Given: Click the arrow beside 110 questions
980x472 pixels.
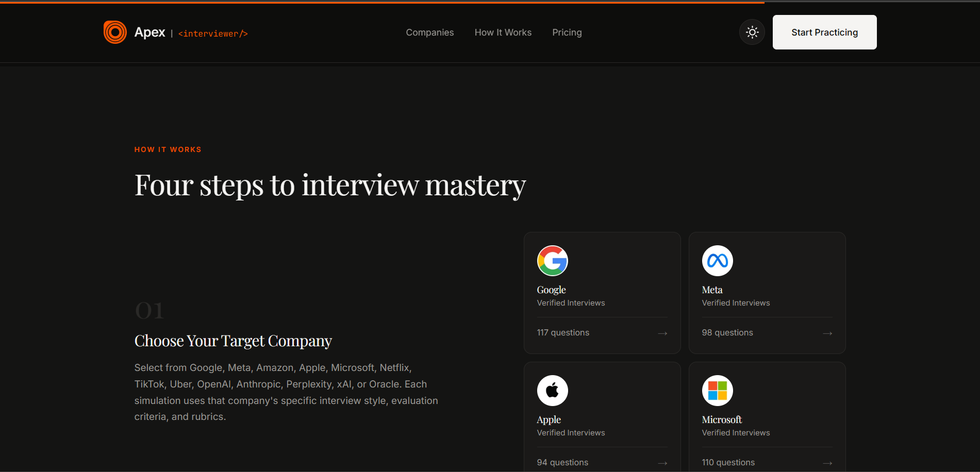Looking at the screenshot, I should [827, 463].
